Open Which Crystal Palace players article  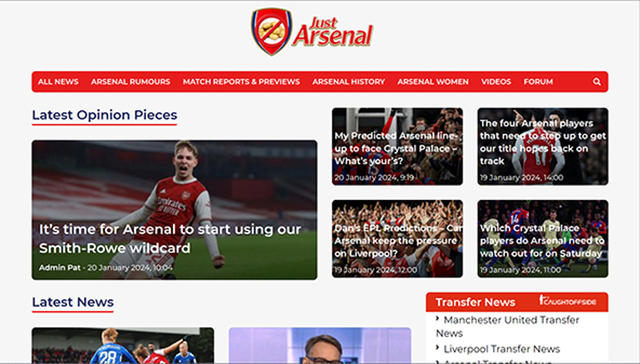click(x=543, y=238)
